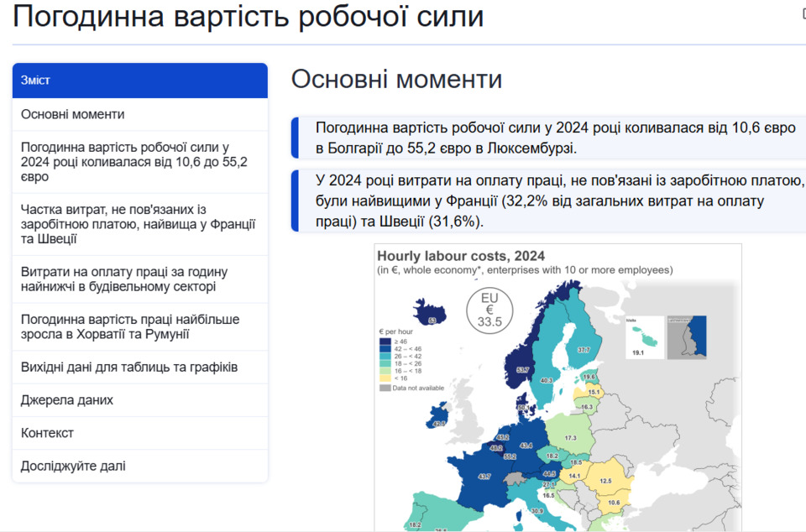Click the yellow < 16 legend swatch
The width and height of the screenshot is (806, 532).
pos(385,378)
